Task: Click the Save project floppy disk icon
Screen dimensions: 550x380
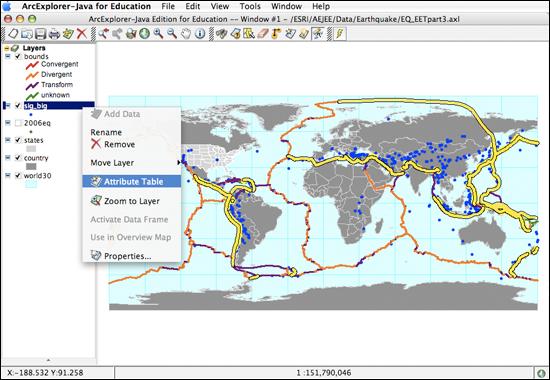Action: coord(40,34)
